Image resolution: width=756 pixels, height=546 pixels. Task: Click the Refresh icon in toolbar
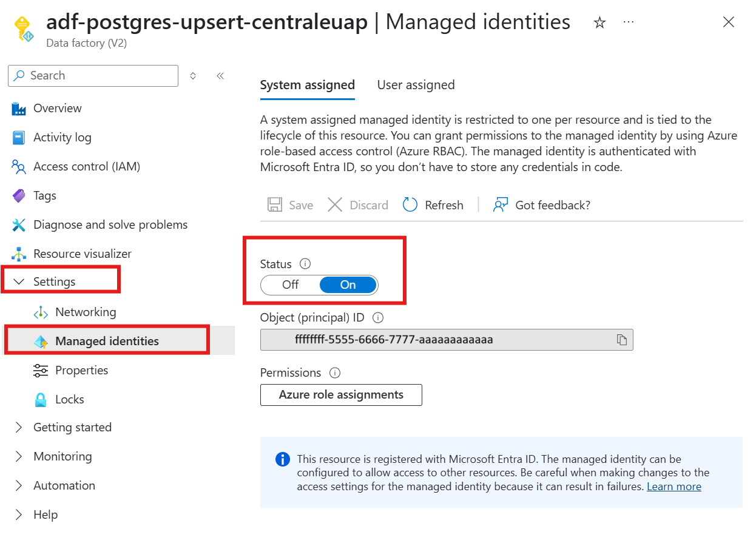411,205
